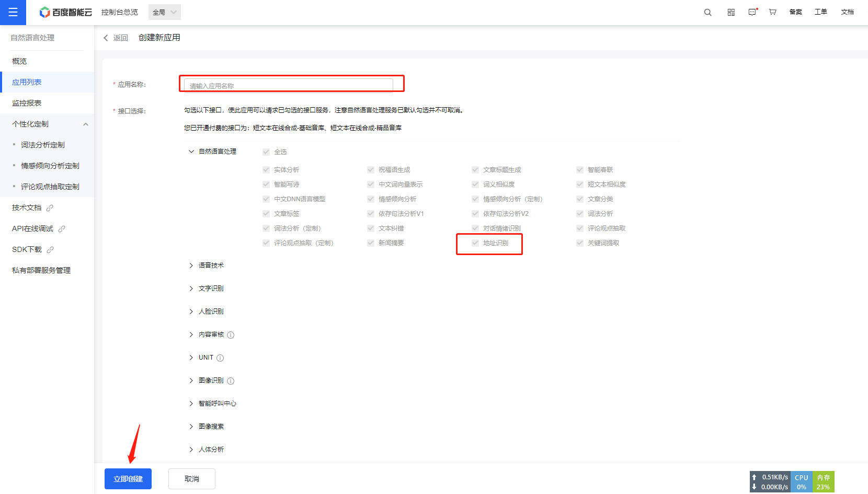Toggle the 实体分析 checkbox
868x494 pixels.
(x=266, y=170)
